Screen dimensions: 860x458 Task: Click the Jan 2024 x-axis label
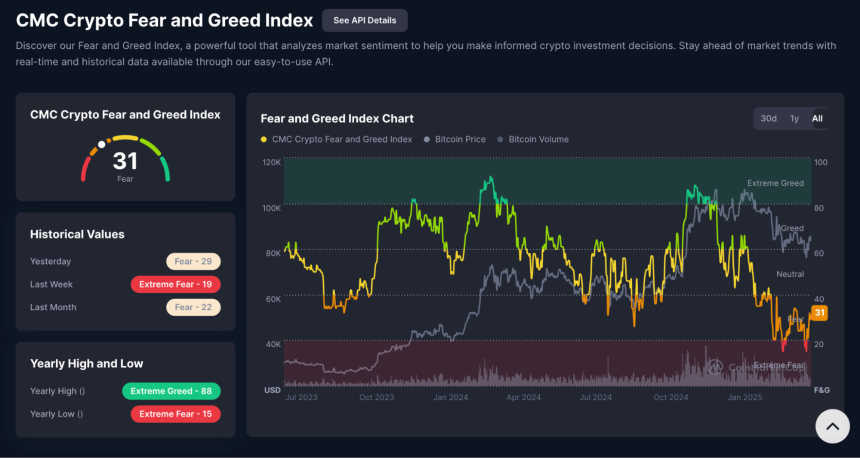click(451, 397)
